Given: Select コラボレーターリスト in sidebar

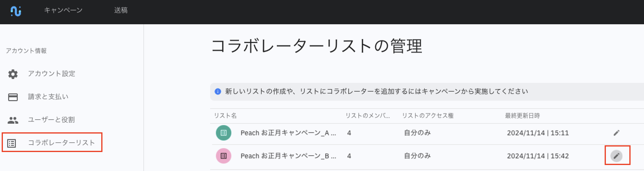Looking at the screenshot, I should 61,143.
